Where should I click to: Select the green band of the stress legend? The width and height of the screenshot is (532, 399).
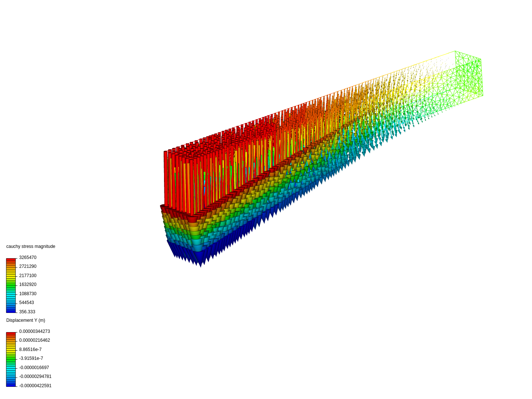coord(10,284)
